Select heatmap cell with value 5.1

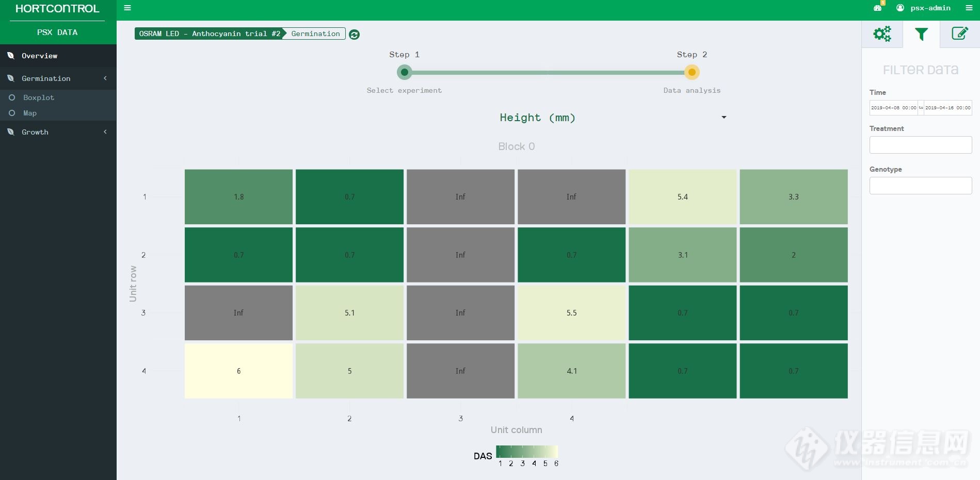(349, 313)
